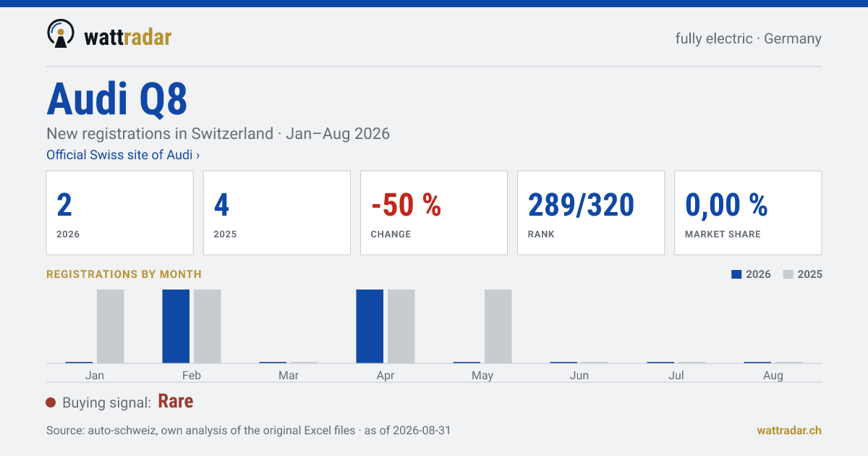Select the 2025 registrations stat card
Image resolution: width=868 pixels, height=456 pixels.
click(277, 213)
